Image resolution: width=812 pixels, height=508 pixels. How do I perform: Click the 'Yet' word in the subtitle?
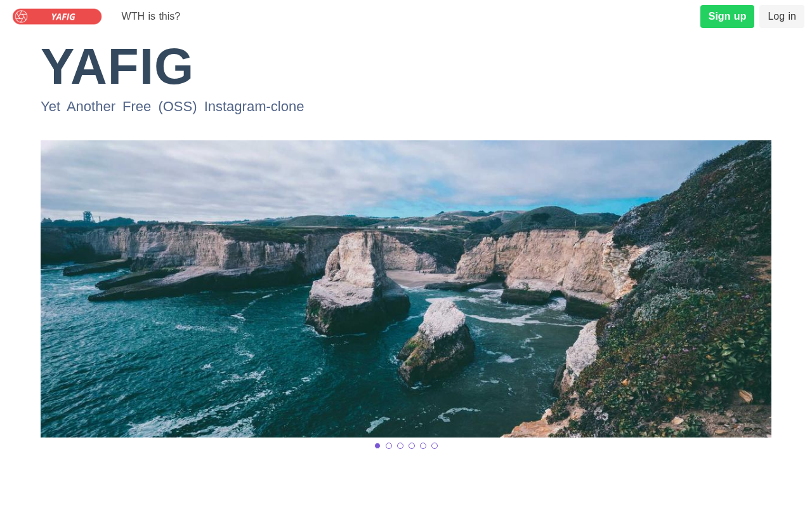coord(50,107)
